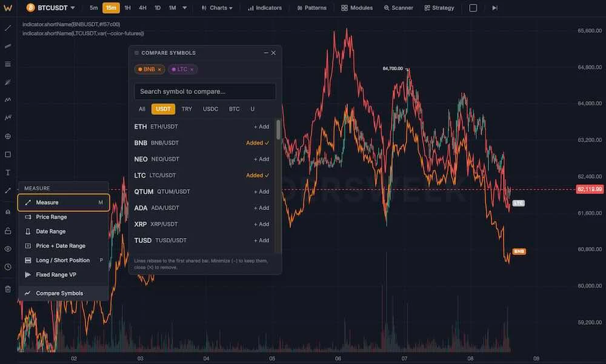Image resolution: width=606 pixels, height=364 pixels.
Task: Toggle drawings visibility eye icon
Action: (8, 249)
